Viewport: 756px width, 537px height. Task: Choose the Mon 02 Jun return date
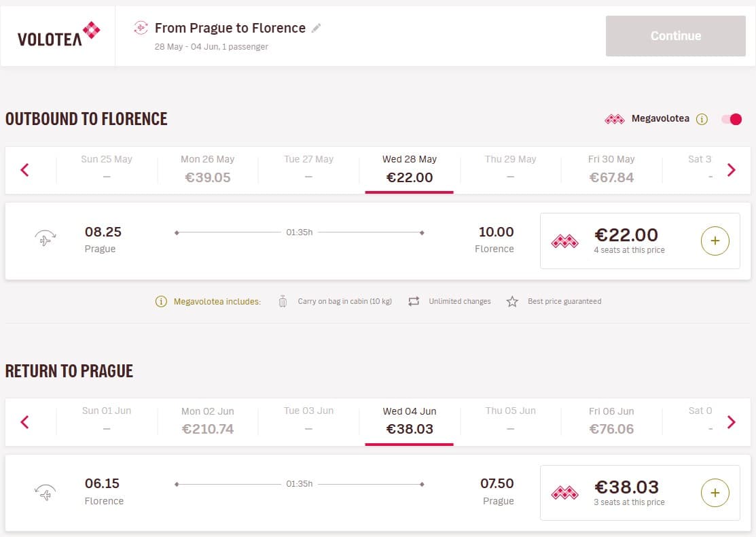208,421
